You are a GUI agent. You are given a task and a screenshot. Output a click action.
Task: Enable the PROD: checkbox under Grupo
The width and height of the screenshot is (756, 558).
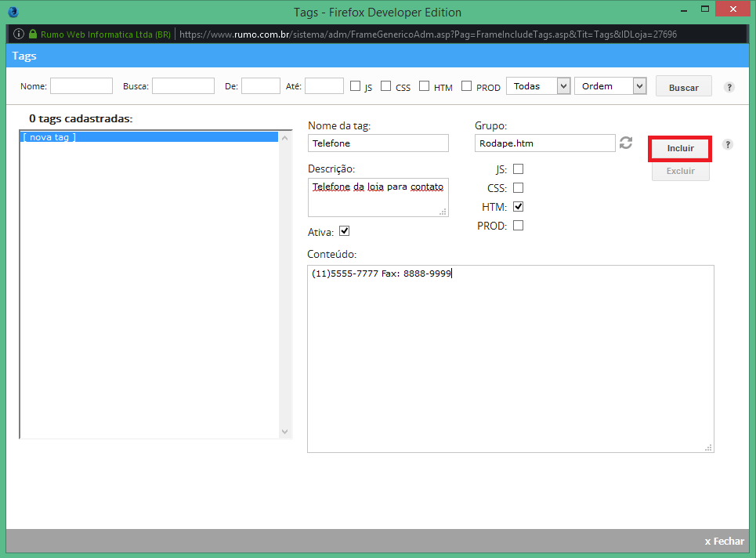point(519,225)
